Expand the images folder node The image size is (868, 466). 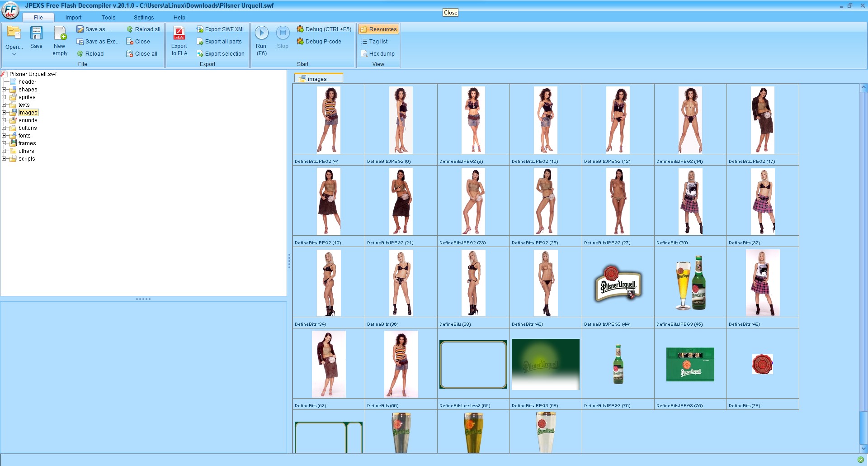(4, 113)
